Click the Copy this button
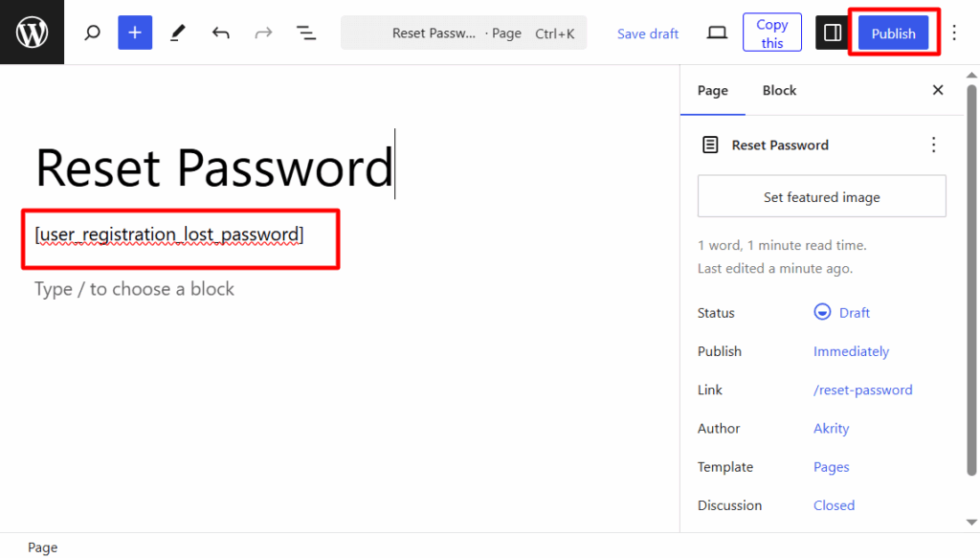980x558 pixels. (772, 33)
